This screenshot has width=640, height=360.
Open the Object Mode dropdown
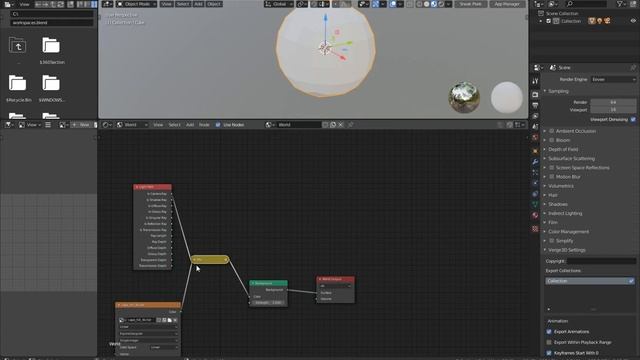(137, 4)
